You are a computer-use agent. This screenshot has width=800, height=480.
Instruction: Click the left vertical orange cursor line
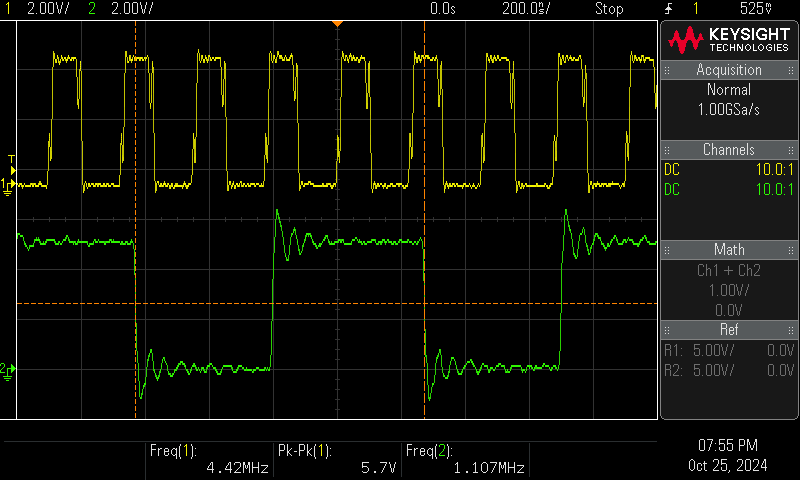[135, 220]
